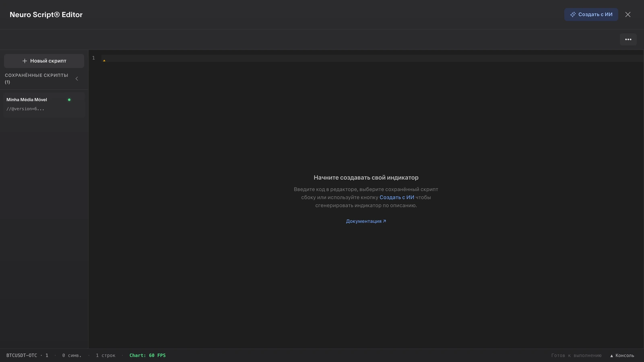644x362 pixels.
Task: Open the 'Minha Média Móvel' saved script
Action: point(44,105)
